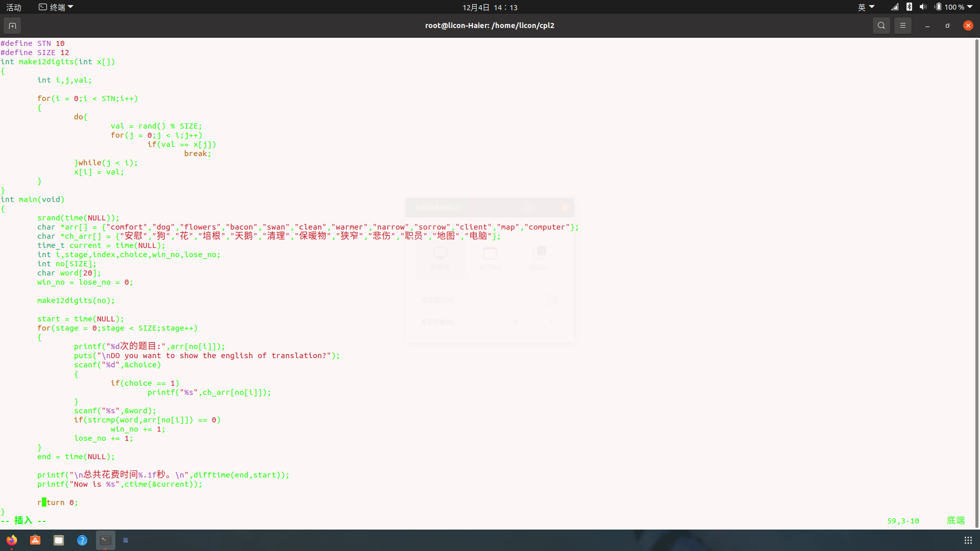This screenshot has width=980, height=551.
Task: Open the terminal hamburger menu
Action: (x=902, y=26)
